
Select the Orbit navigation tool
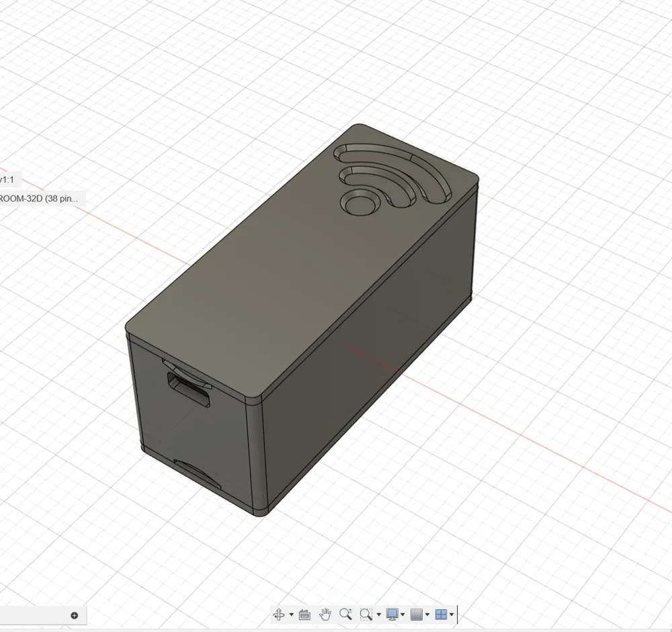coord(279,615)
